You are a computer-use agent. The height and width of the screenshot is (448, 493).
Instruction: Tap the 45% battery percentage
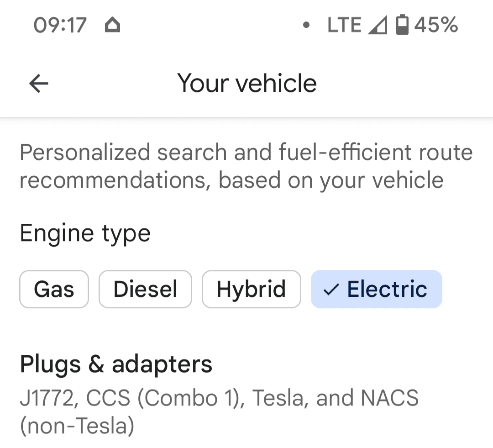click(x=436, y=25)
